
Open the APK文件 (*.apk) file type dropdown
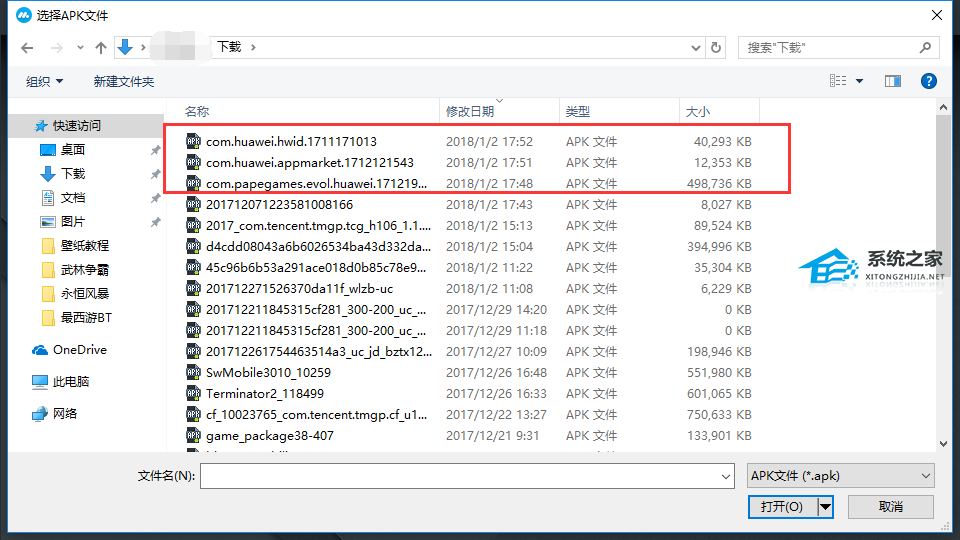point(841,476)
